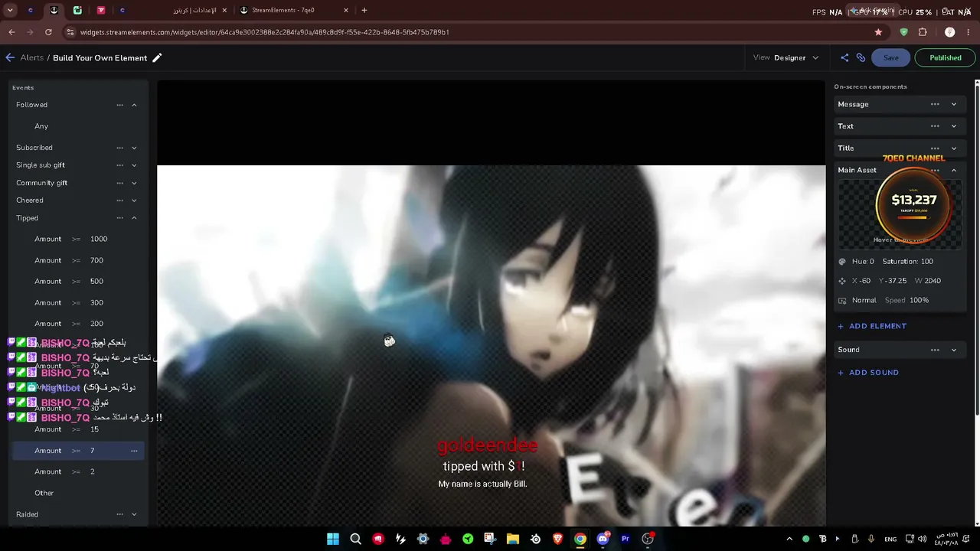Expand the Sound component panel
980x551 pixels.
954,350
